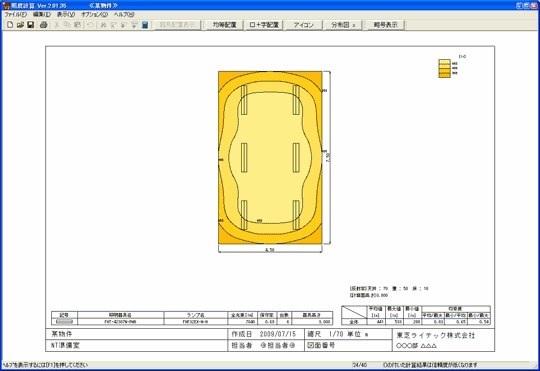Click the date 2009/07/15 text
This screenshot has width=540, height=371.
[278, 334]
